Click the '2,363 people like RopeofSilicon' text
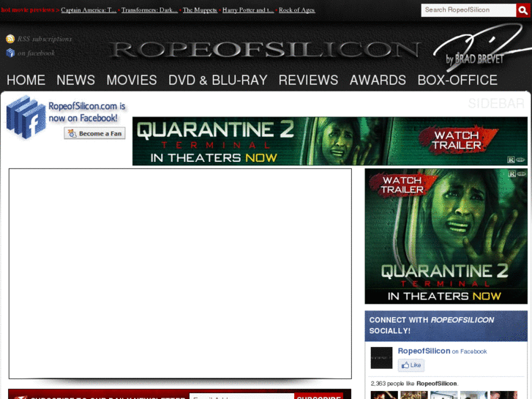 click(414, 384)
